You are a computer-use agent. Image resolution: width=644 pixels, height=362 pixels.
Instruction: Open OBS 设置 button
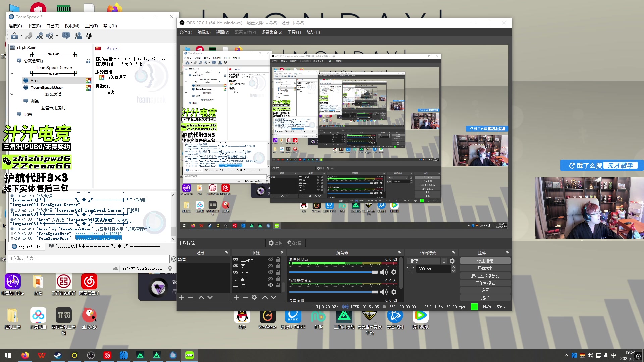(485, 291)
